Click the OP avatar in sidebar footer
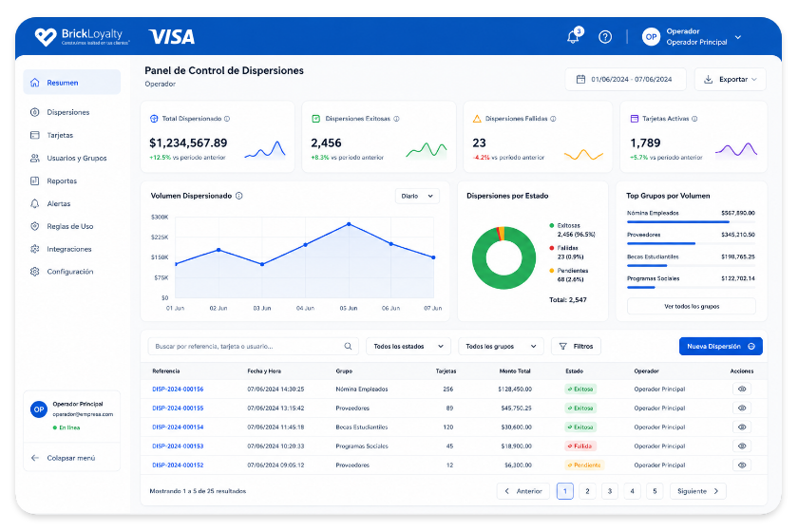The width and height of the screenshot is (798, 532). coord(39,409)
